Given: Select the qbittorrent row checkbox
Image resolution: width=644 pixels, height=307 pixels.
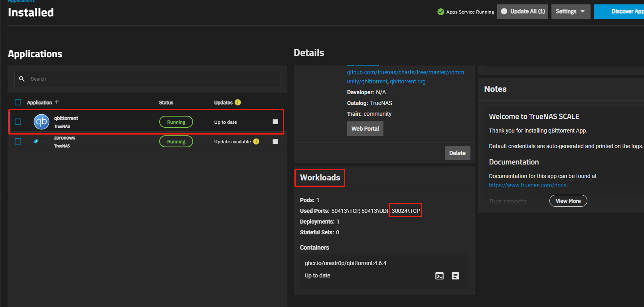Looking at the screenshot, I should (18, 122).
